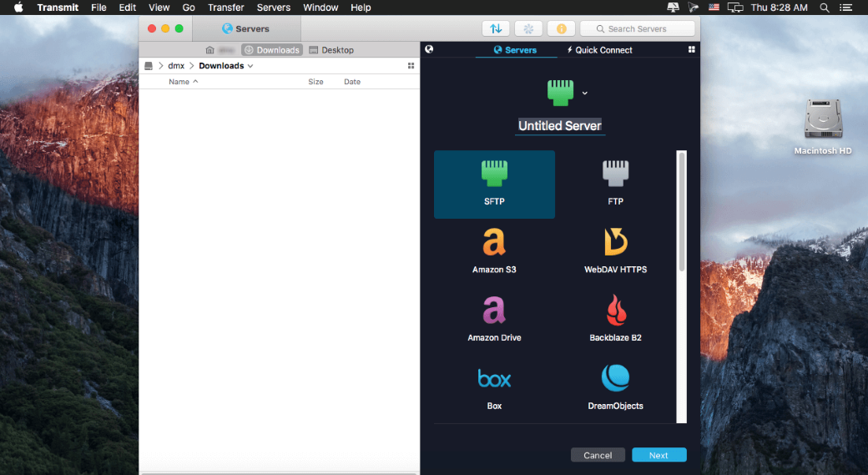Open the Edit menu

click(128, 8)
